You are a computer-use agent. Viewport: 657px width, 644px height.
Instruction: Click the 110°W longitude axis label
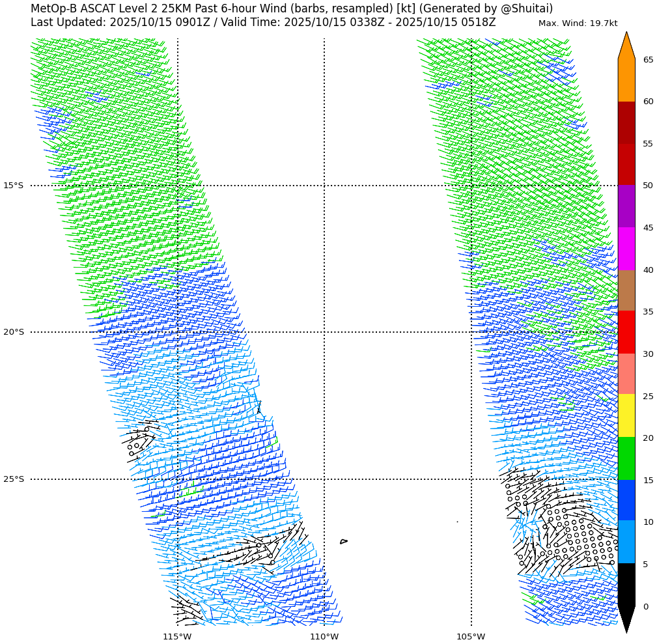(324, 636)
